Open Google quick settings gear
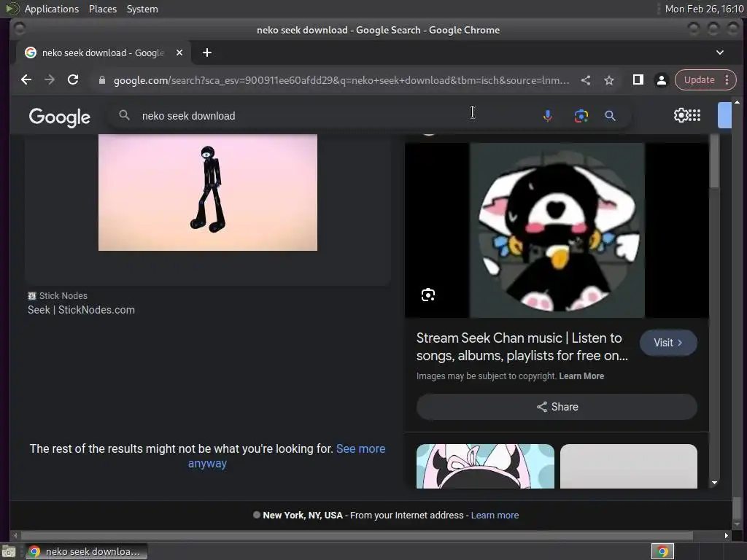This screenshot has height=560, width=747. coord(681,115)
